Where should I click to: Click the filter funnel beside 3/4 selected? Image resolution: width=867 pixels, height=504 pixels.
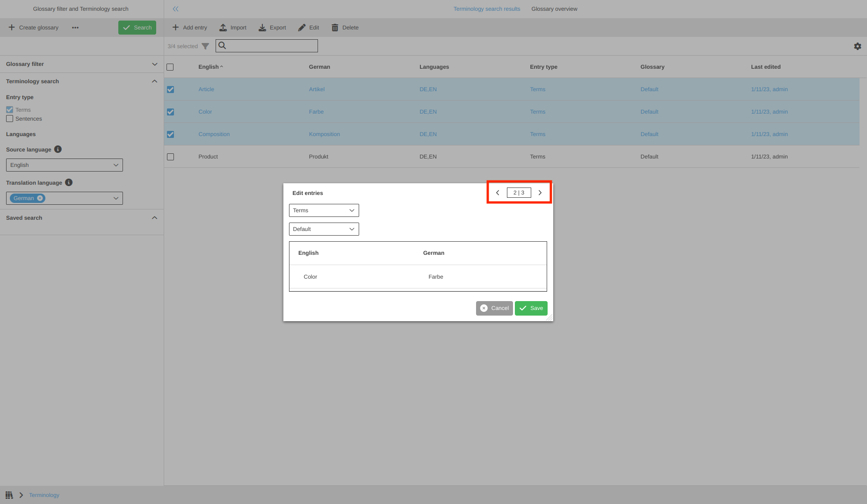tap(206, 46)
